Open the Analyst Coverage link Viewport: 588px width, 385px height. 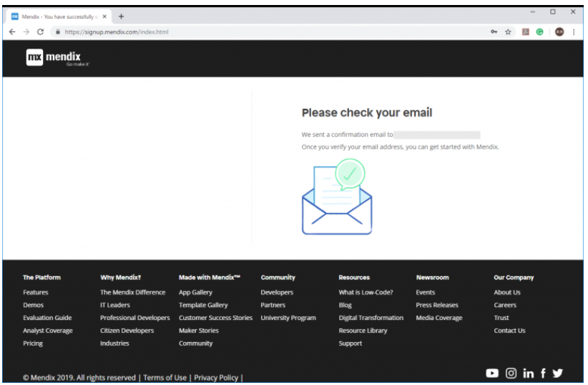click(48, 331)
